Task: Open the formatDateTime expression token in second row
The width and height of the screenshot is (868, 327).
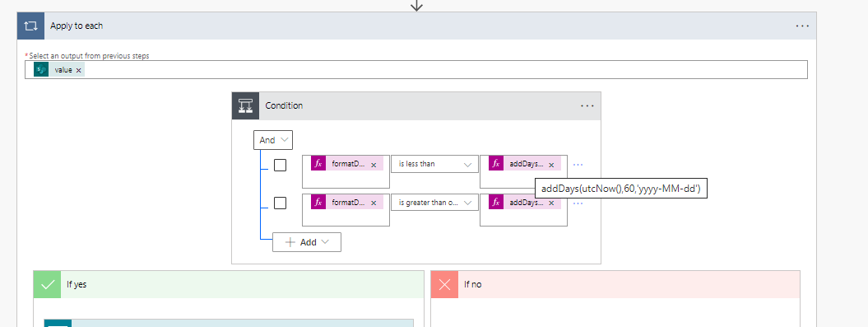Action: [348, 203]
